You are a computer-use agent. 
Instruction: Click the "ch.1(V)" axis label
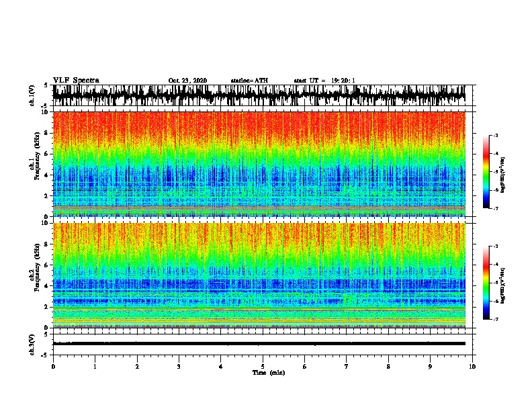(32, 95)
